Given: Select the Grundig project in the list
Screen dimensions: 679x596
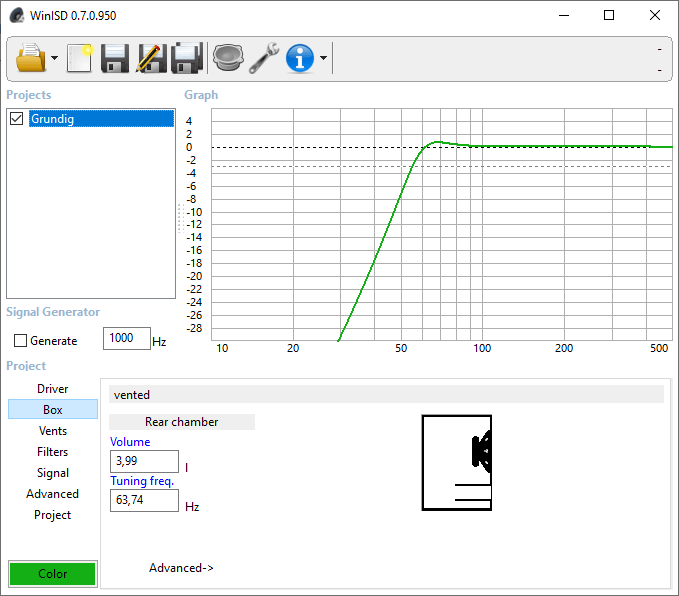Looking at the screenshot, I should click(101, 118).
